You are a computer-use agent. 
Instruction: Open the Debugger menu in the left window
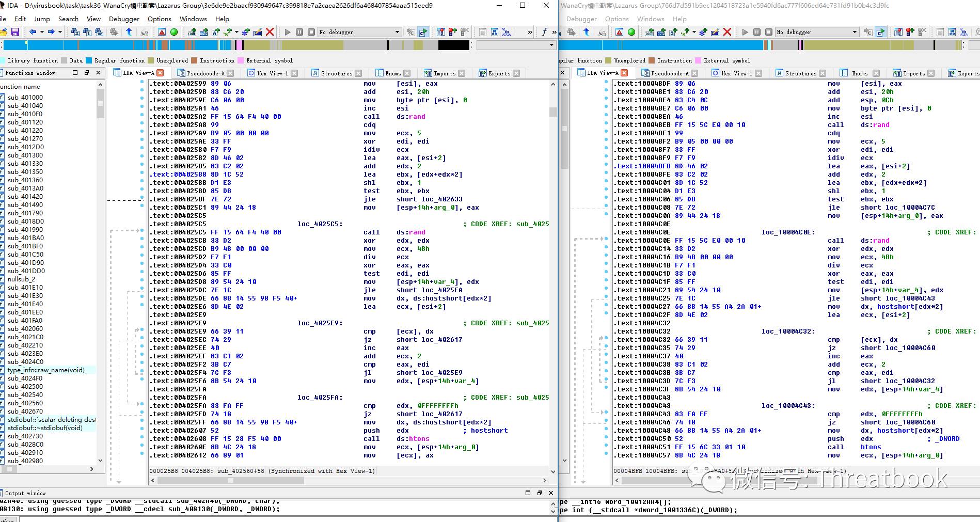(124, 19)
